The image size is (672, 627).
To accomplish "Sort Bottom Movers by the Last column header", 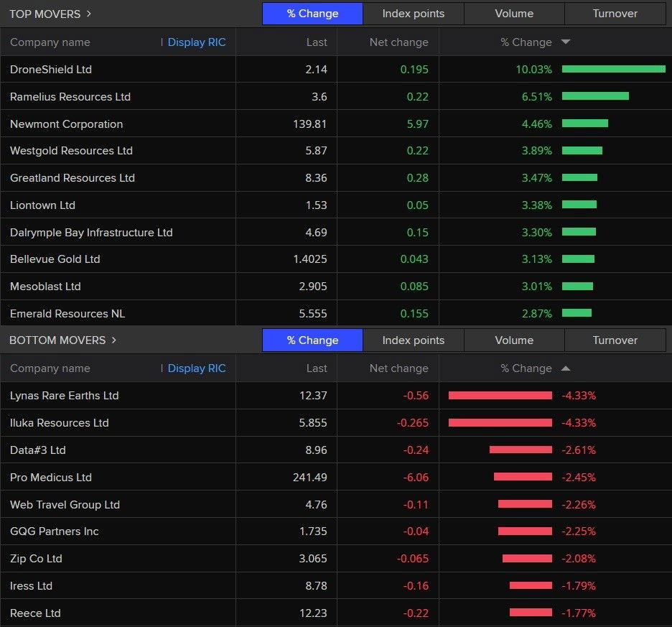I will (316, 368).
